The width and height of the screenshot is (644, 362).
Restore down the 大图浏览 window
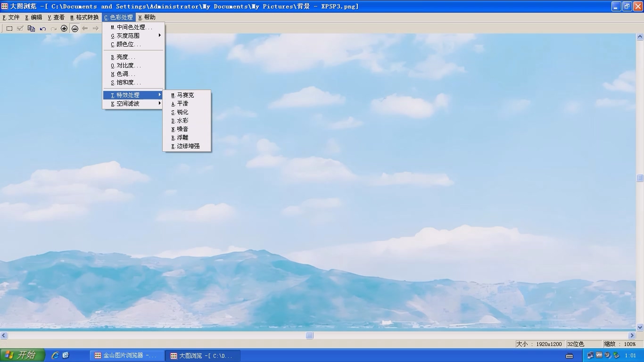(x=627, y=6)
